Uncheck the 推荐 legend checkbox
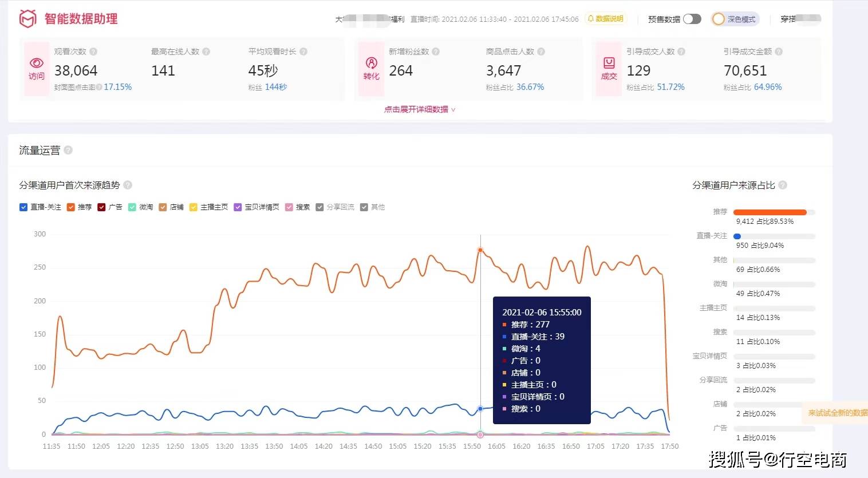This screenshot has width=868, height=478. [x=71, y=207]
